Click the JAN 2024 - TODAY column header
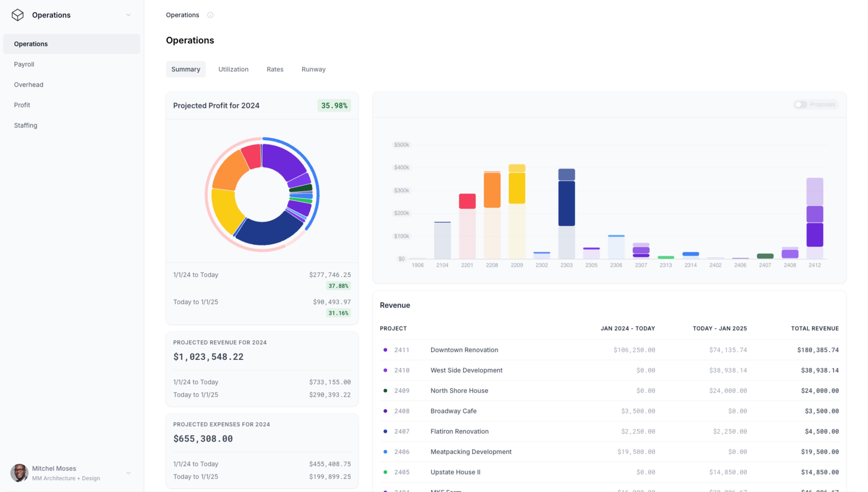 pyautogui.click(x=628, y=328)
